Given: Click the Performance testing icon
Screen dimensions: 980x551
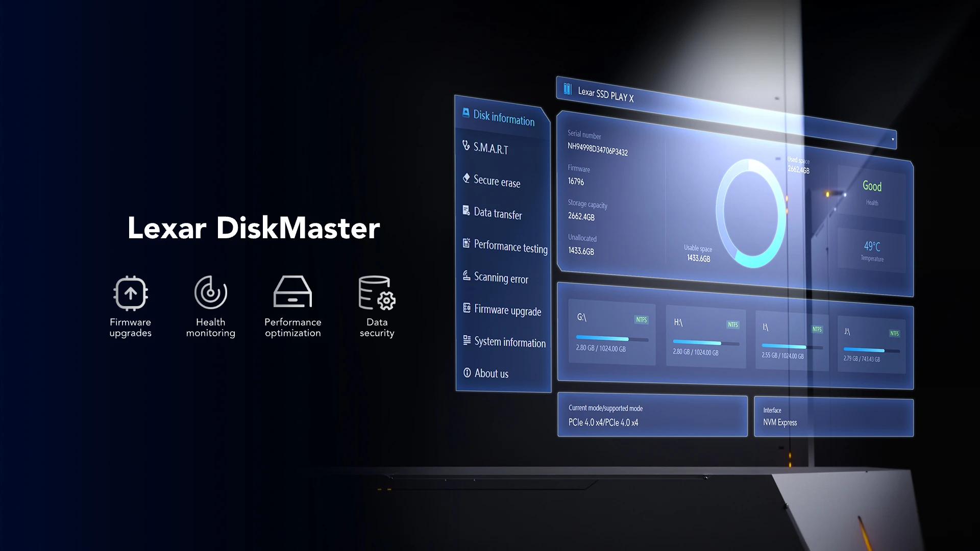Looking at the screenshot, I should [466, 243].
